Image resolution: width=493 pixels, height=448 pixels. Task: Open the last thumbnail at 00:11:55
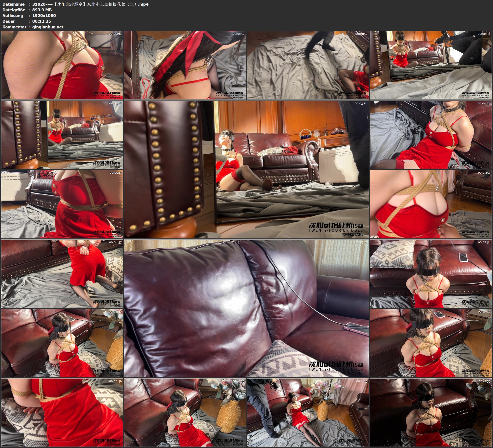coord(431,412)
